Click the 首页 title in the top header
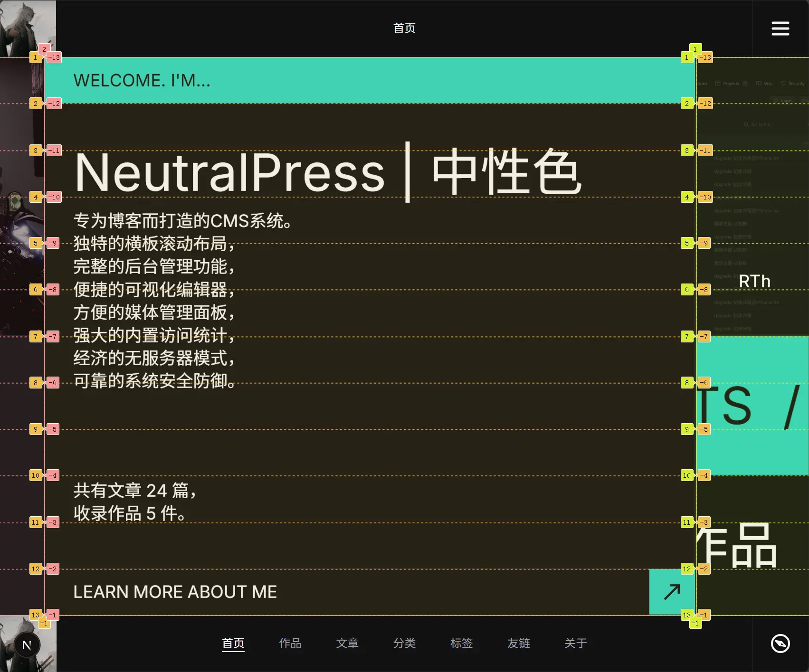This screenshot has width=809, height=672. point(404,28)
